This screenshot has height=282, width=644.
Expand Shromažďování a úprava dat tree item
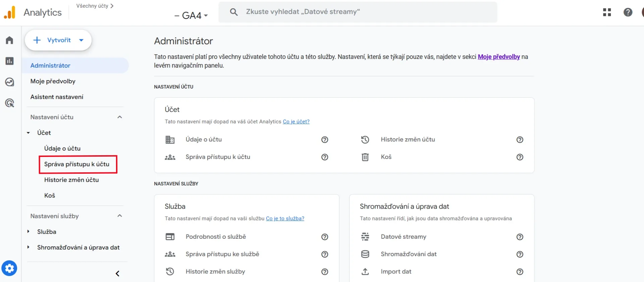pos(29,247)
